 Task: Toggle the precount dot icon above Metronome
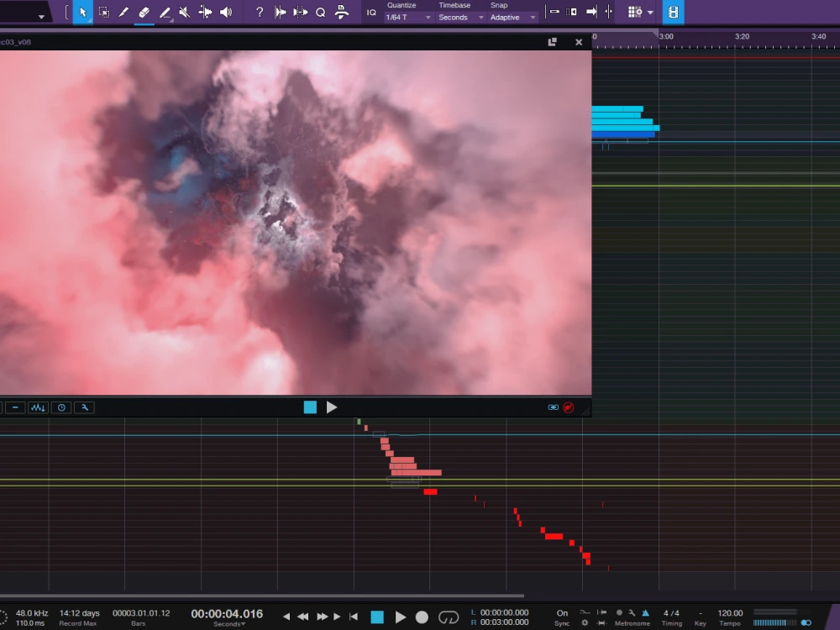tap(619, 612)
